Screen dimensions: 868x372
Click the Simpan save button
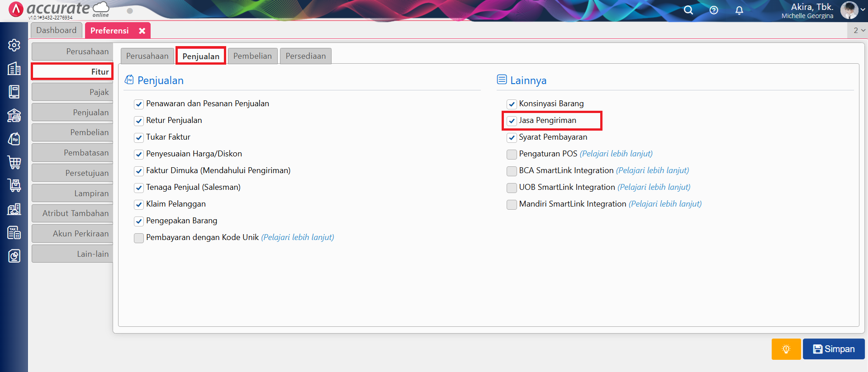[834, 349]
